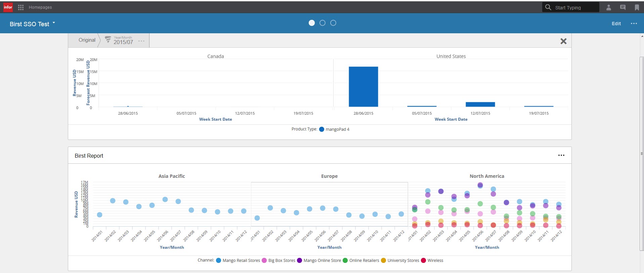Switch to the third page dot

pos(333,23)
